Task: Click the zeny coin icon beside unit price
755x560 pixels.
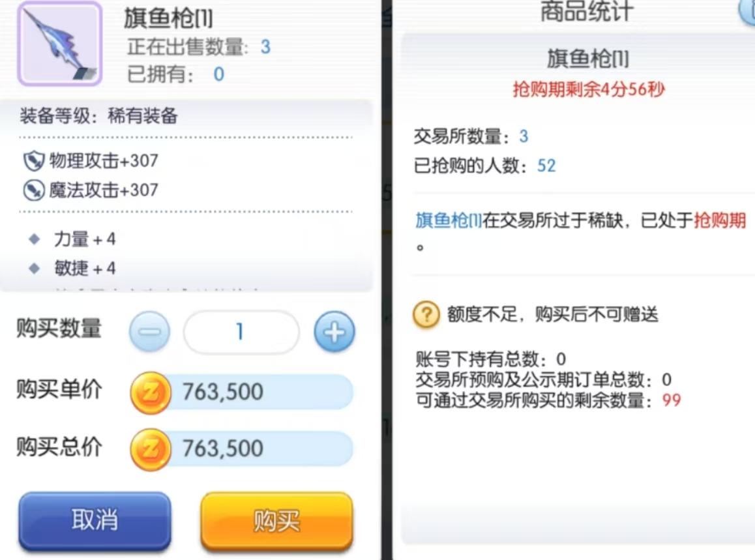Action: point(150,392)
